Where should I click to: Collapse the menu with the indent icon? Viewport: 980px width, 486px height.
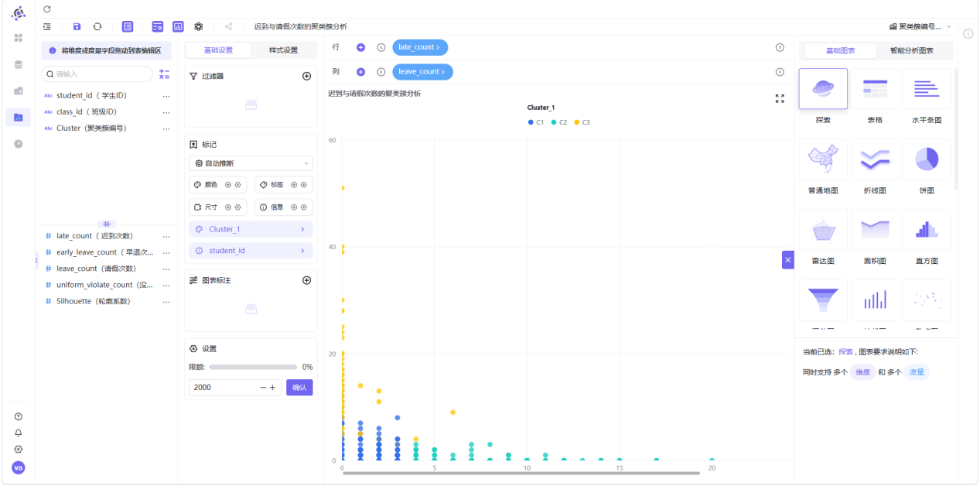point(47,26)
